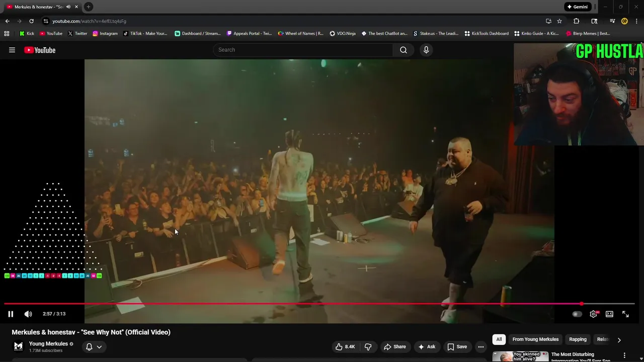Image resolution: width=644 pixels, height=362 pixels.
Task: Open the TikTok - Make Your... bookmark
Action: [145, 33]
